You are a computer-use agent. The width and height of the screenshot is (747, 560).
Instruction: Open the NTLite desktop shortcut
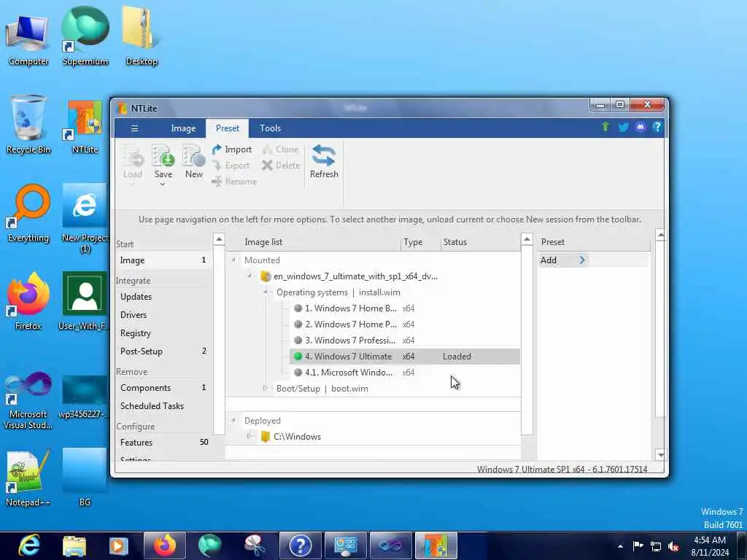coord(85,127)
